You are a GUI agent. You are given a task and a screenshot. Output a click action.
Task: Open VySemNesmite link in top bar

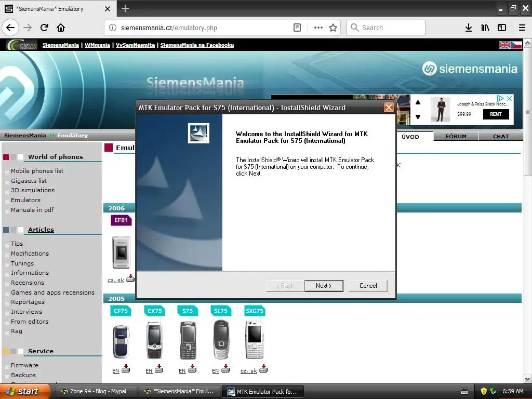(x=135, y=45)
